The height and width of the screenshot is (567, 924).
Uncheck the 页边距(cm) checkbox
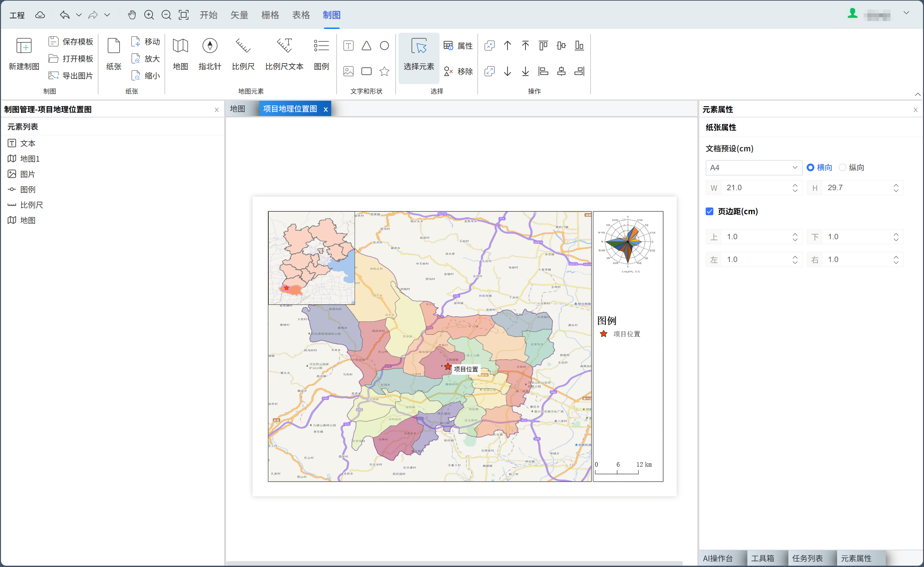click(x=710, y=211)
